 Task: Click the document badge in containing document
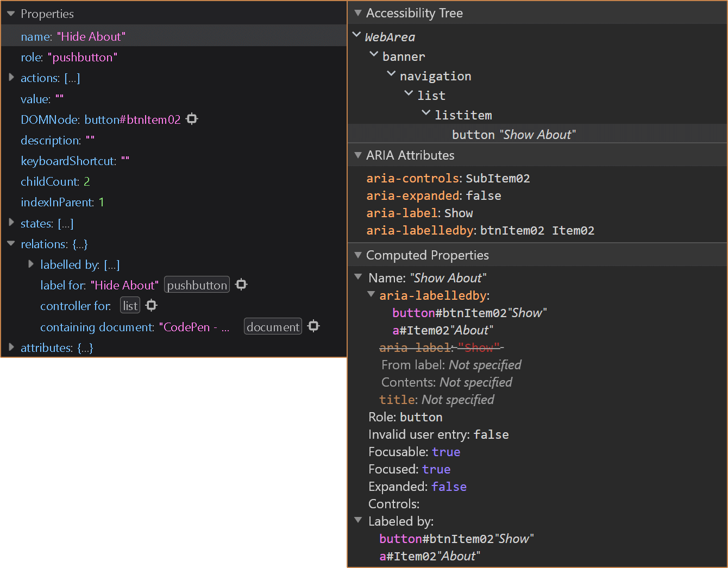tap(273, 326)
